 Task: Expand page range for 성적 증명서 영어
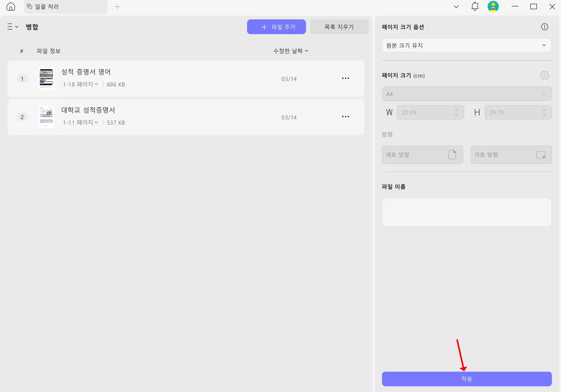click(x=96, y=84)
